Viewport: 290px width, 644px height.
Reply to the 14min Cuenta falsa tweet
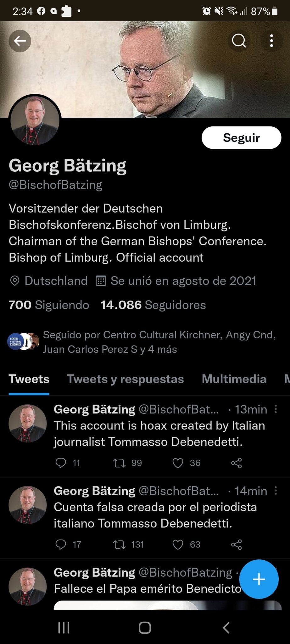click(61, 544)
